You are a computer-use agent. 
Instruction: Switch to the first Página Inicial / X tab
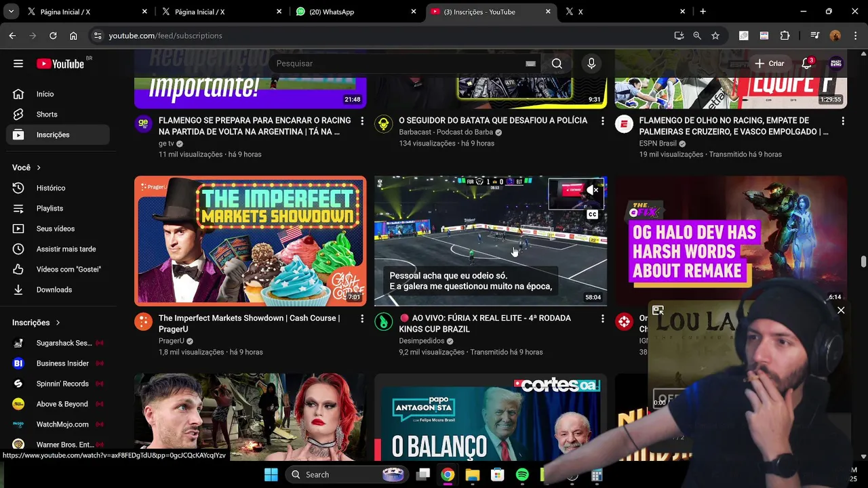tap(88, 12)
